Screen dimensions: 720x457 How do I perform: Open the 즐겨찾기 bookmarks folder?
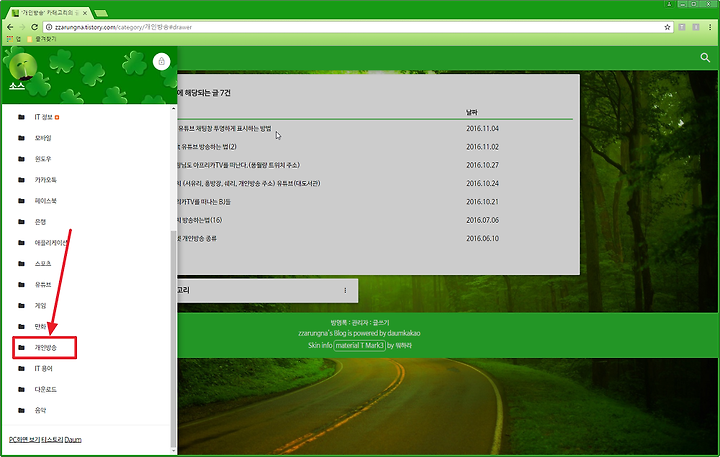(x=41, y=39)
